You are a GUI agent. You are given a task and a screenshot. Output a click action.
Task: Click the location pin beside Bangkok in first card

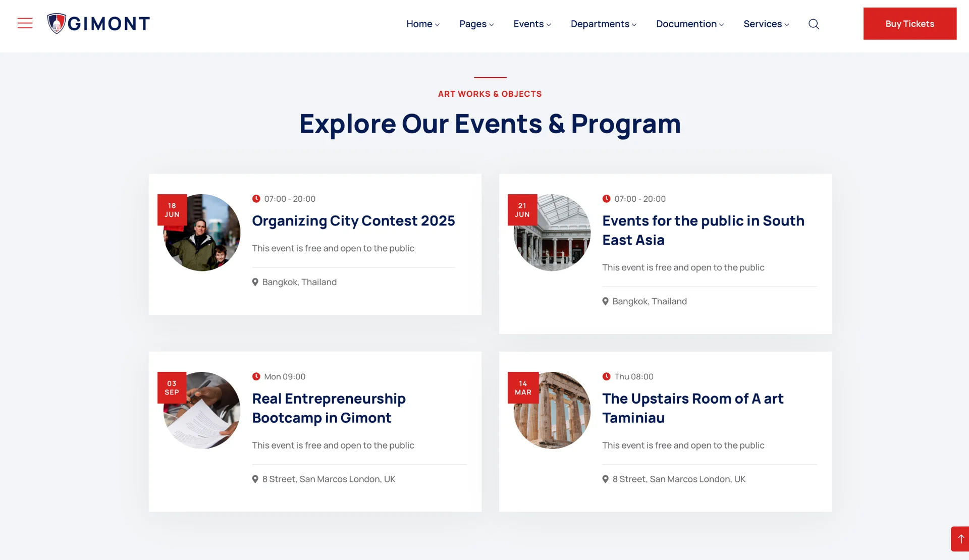[x=255, y=282]
